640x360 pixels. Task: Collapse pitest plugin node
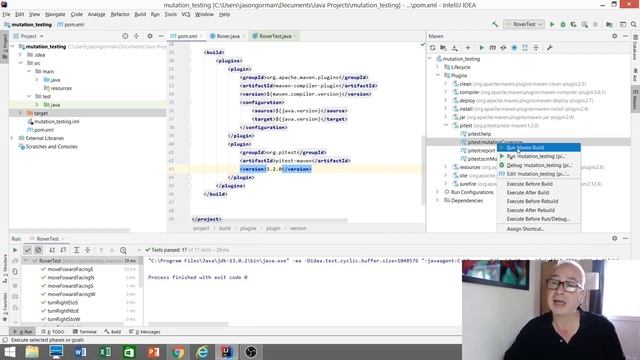pyautogui.click(x=446, y=125)
